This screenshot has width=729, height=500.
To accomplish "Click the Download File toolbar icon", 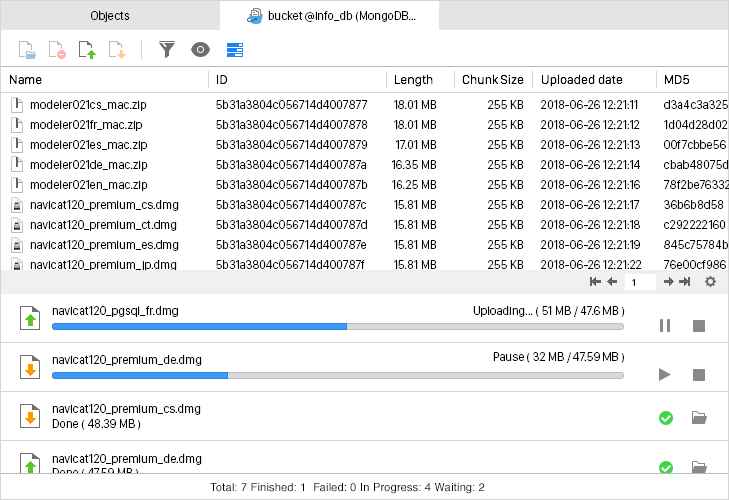I will [x=117, y=50].
